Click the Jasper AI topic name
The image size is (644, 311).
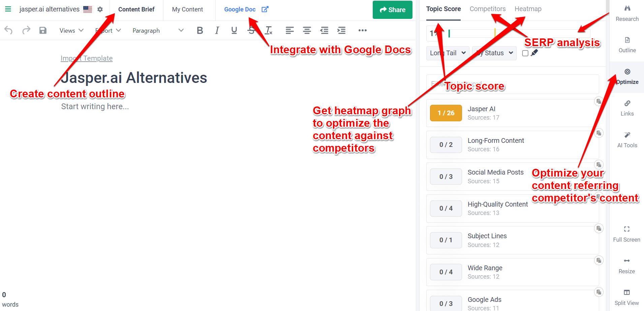pos(482,109)
